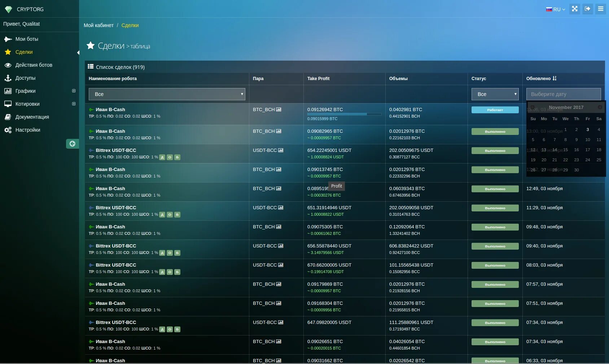Image resolution: width=609 pixels, height=364 pixels.
Task: Click the star icon beside Сделки title
Action: pyautogui.click(x=91, y=45)
